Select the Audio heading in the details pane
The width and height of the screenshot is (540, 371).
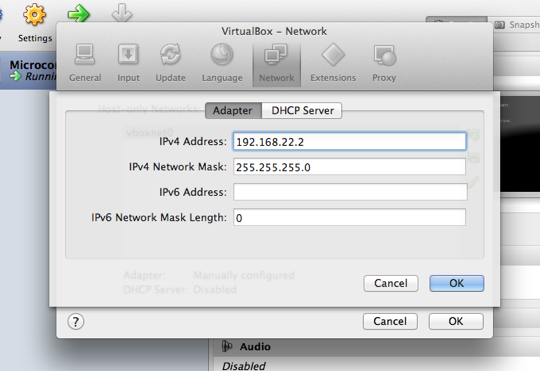pyautogui.click(x=255, y=347)
